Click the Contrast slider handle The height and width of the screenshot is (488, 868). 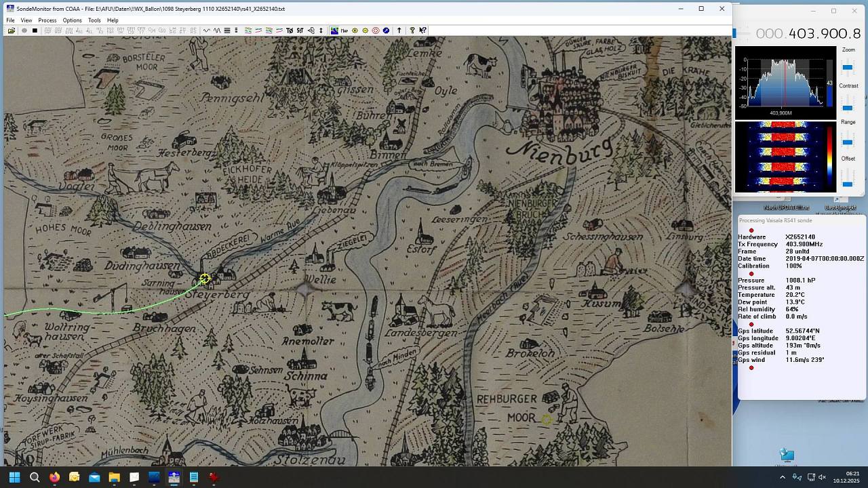click(x=847, y=108)
